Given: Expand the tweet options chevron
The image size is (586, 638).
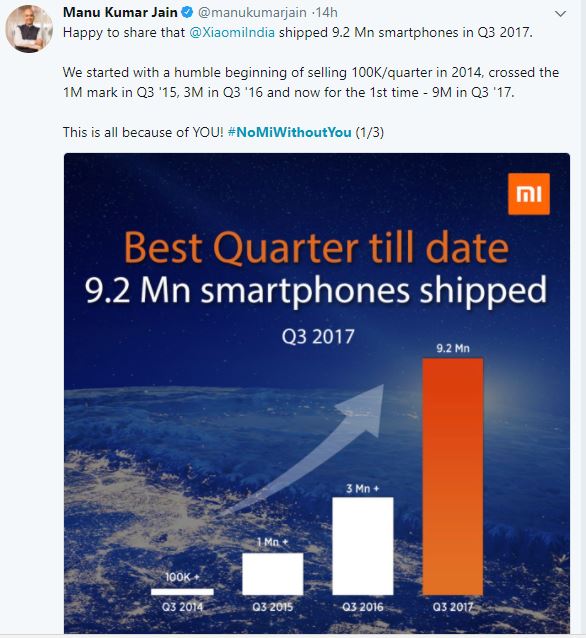Looking at the screenshot, I should pos(560,14).
